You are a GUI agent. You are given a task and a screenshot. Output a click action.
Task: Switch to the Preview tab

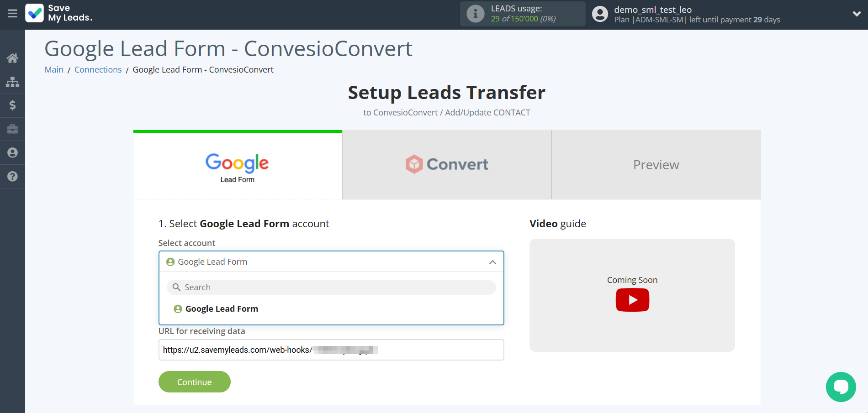pyautogui.click(x=656, y=165)
